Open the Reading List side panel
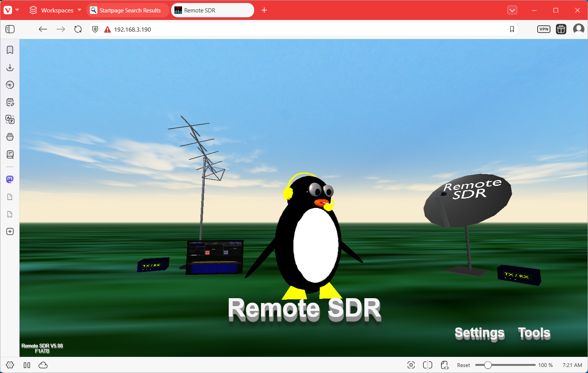 (10, 154)
